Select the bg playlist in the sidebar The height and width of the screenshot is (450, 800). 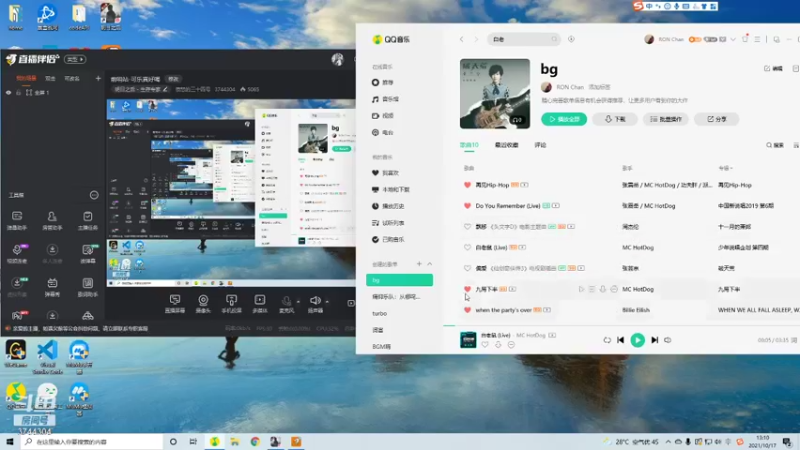click(399, 280)
